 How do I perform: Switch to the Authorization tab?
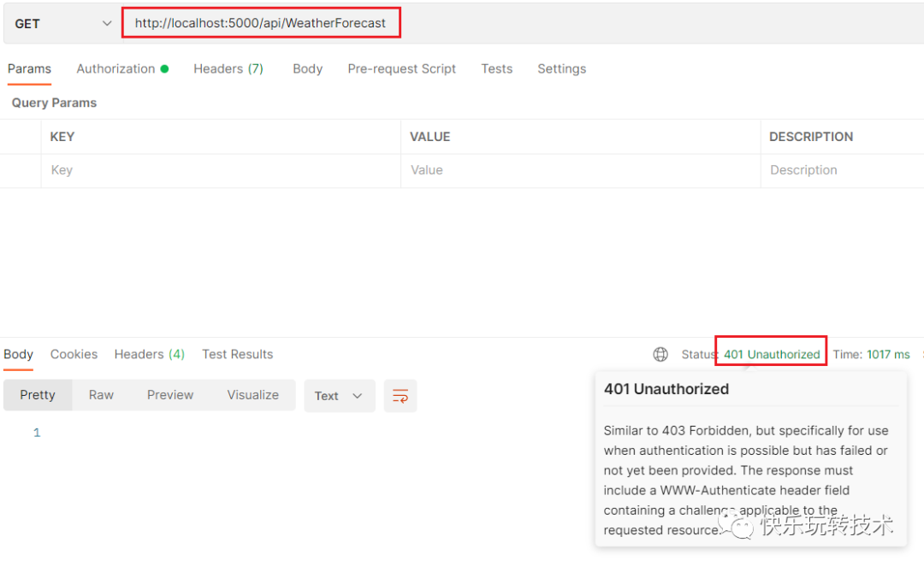[115, 68]
